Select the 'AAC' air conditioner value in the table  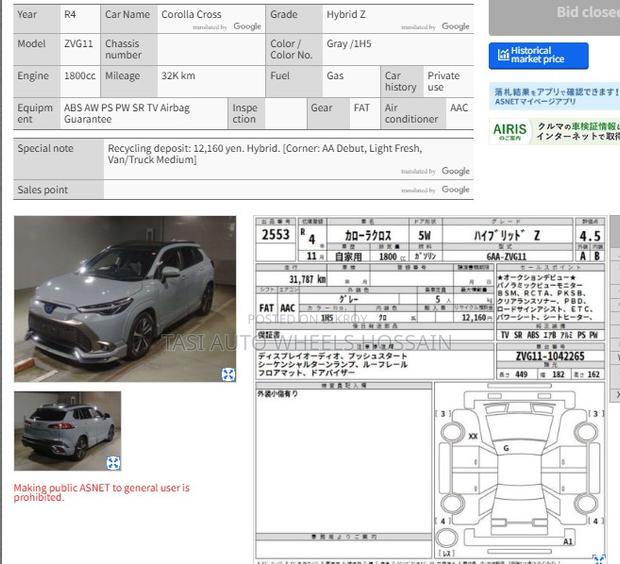point(459,108)
